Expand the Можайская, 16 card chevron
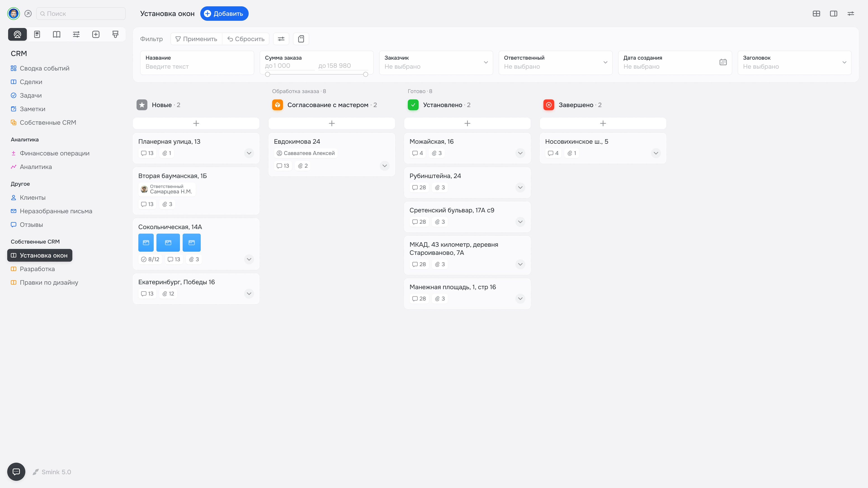 [x=520, y=153]
